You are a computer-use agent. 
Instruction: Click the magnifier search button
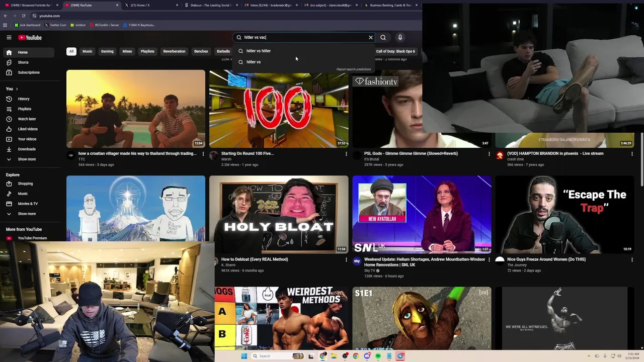(x=383, y=37)
